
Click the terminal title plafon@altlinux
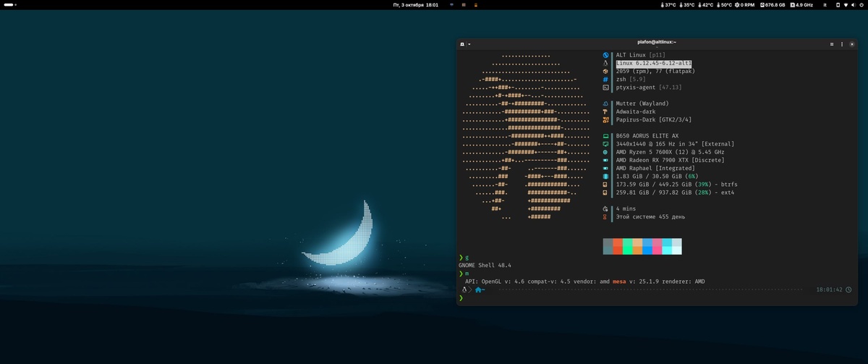pos(656,43)
